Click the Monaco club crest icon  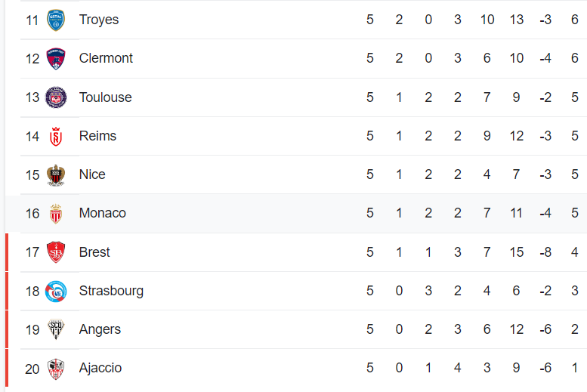click(x=56, y=214)
